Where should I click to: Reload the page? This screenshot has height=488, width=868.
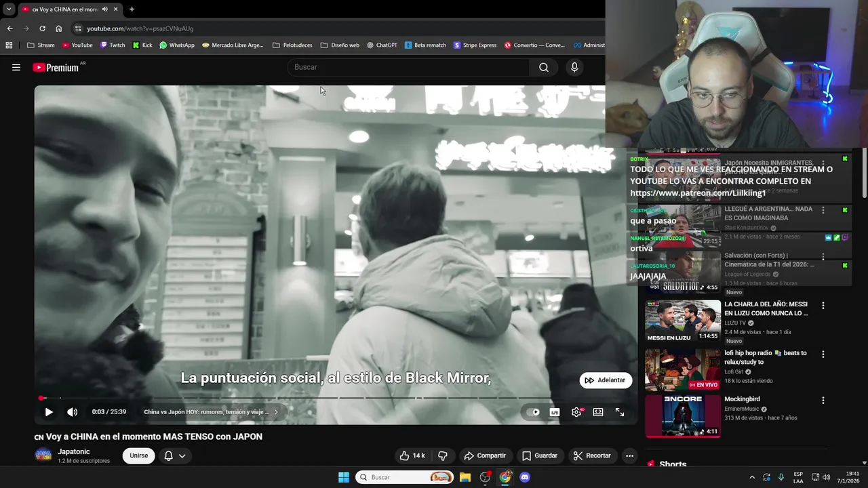click(42, 28)
